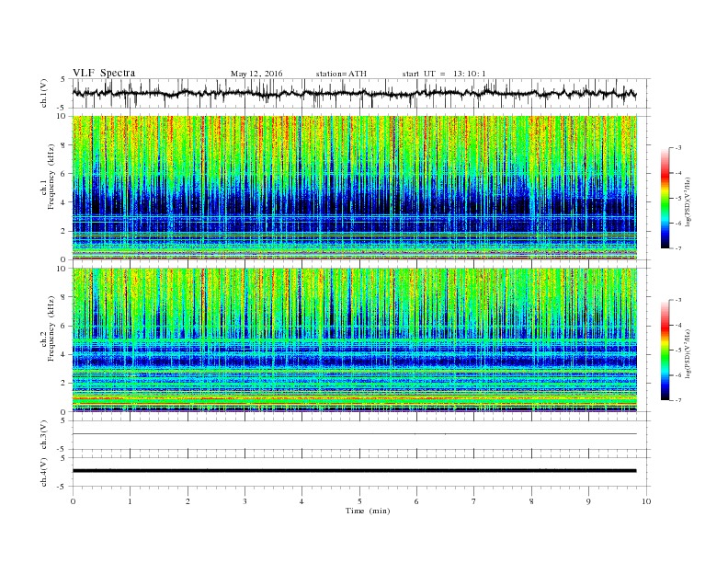728x563 pixels.
Task: Click time axis tick label "3"
Action: 245,501
